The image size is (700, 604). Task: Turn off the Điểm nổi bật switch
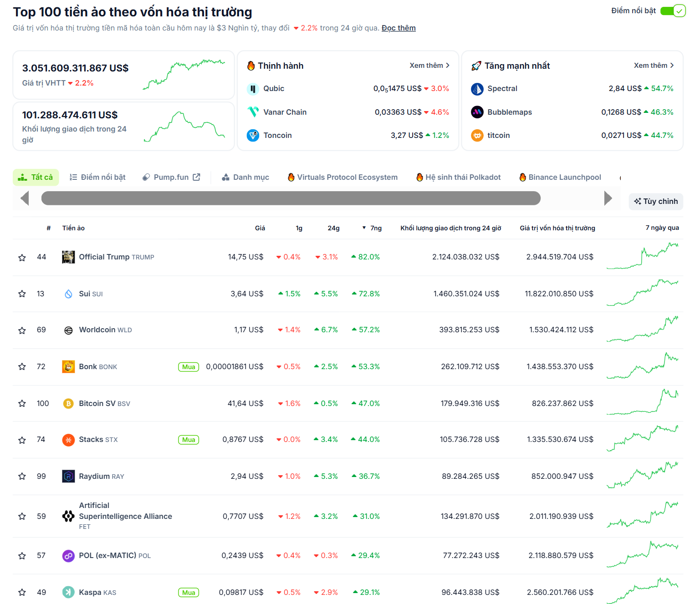673,10
